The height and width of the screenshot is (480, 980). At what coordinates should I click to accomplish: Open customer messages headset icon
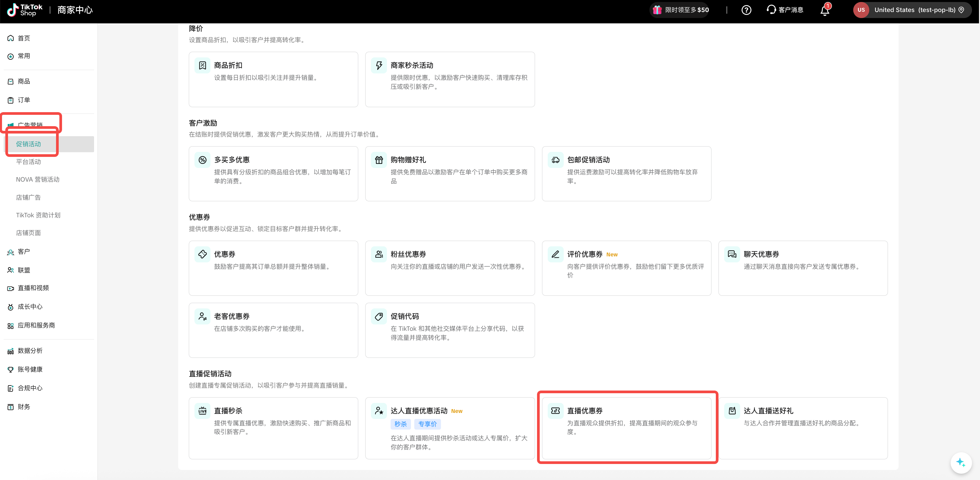(x=771, y=10)
